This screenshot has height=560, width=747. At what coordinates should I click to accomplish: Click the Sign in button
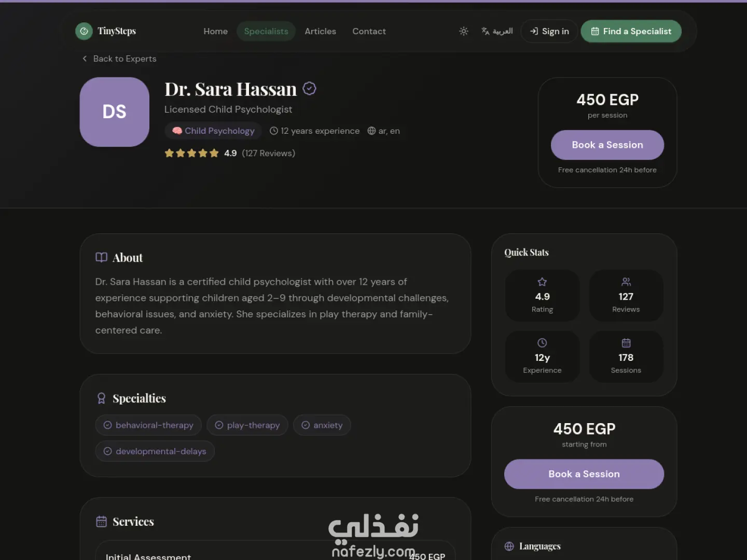point(549,31)
